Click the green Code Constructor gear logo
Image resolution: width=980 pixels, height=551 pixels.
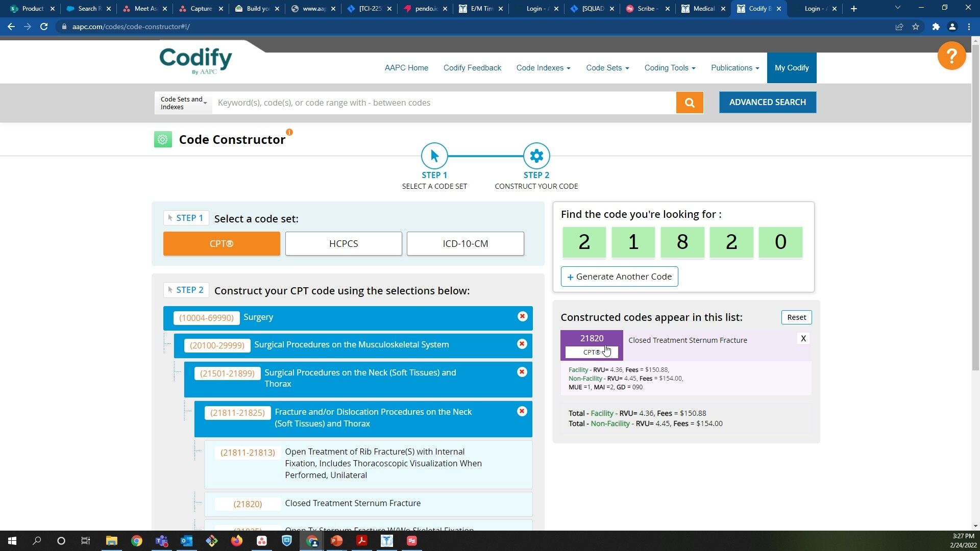[x=163, y=139]
